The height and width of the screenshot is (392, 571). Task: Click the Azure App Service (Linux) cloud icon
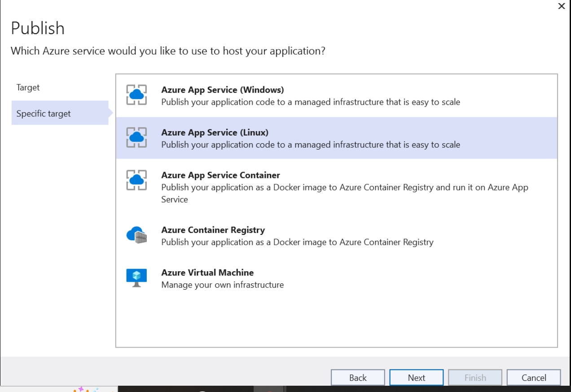pyautogui.click(x=136, y=138)
